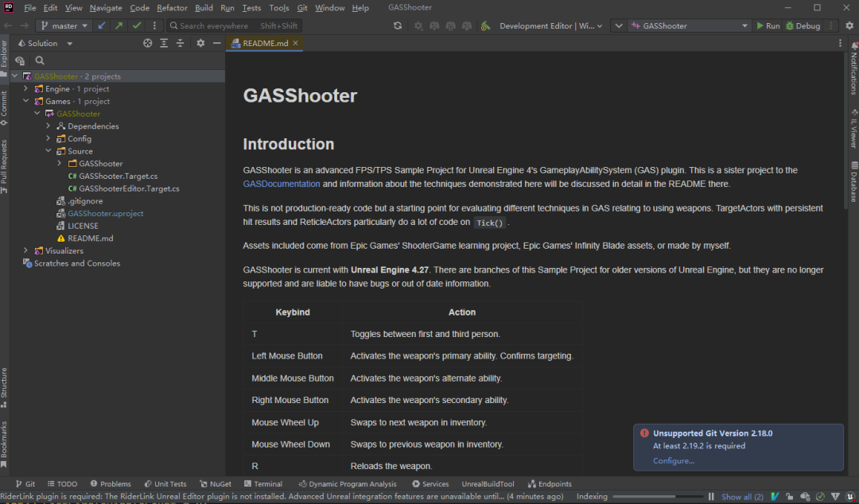Open the Navigate menu
The width and height of the screenshot is (859, 504).
pos(107,8)
